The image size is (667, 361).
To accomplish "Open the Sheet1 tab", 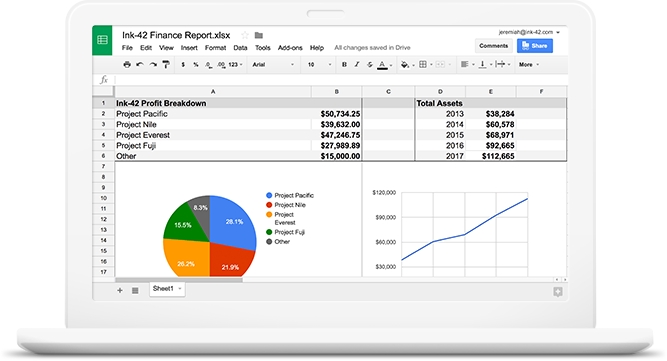I will pos(167,289).
